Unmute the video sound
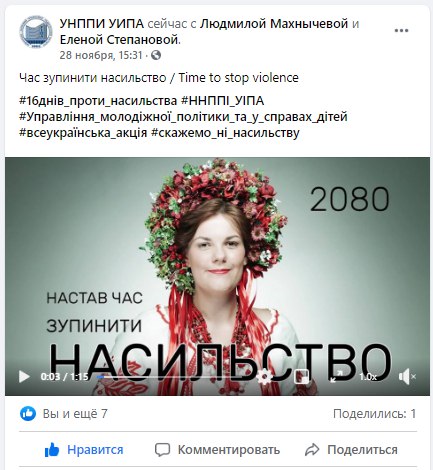The height and width of the screenshot is (470, 433). click(x=406, y=377)
